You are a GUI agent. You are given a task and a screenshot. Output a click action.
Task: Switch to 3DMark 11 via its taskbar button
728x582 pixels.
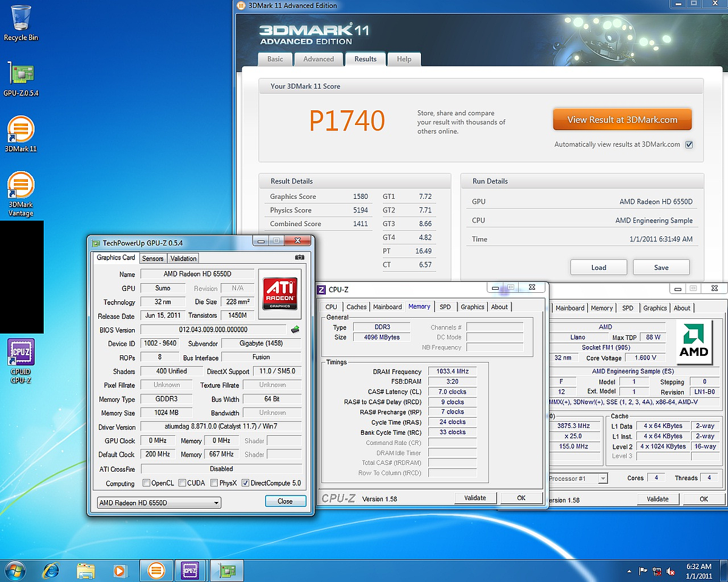coord(157,570)
